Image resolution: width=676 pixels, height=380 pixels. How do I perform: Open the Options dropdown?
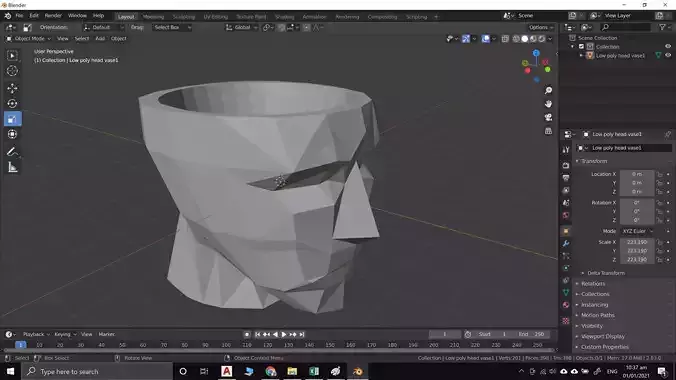pyautogui.click(x=541, y=28)
